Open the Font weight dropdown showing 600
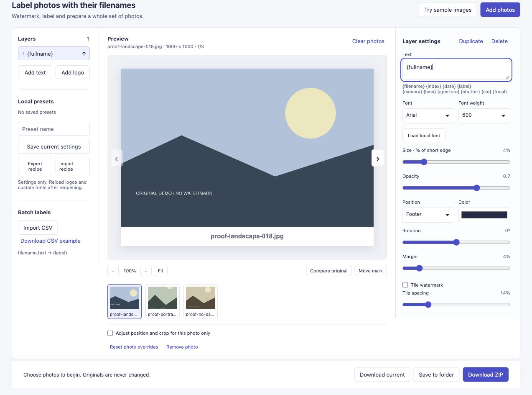 tap(484, 115)
